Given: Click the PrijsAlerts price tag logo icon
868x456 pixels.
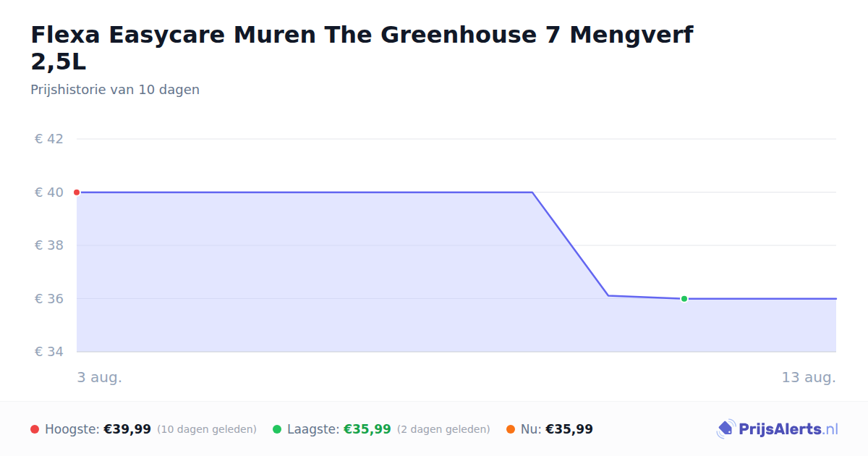Looking at the screenshot, I should pos(726,429).
